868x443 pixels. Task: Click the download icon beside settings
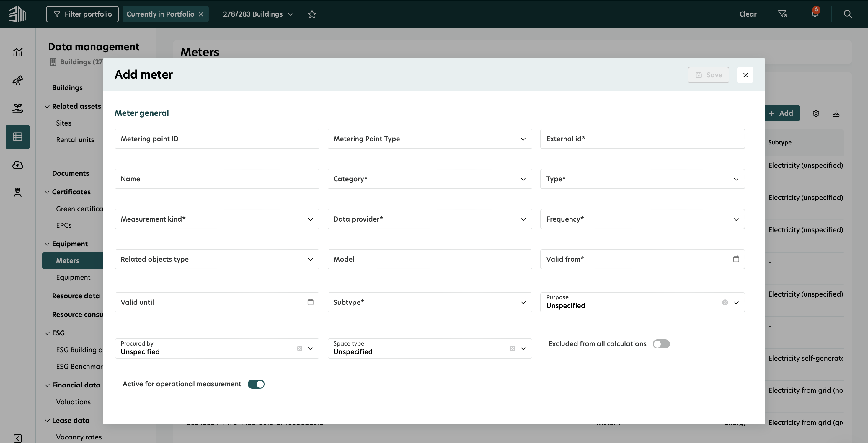tap(836, 114)
